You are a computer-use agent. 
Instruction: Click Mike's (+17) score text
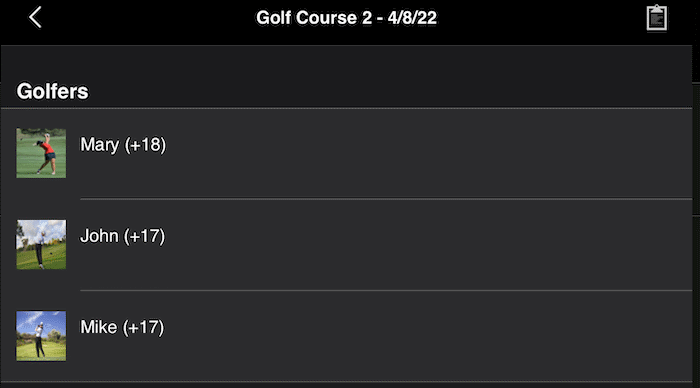click(143, 327)
